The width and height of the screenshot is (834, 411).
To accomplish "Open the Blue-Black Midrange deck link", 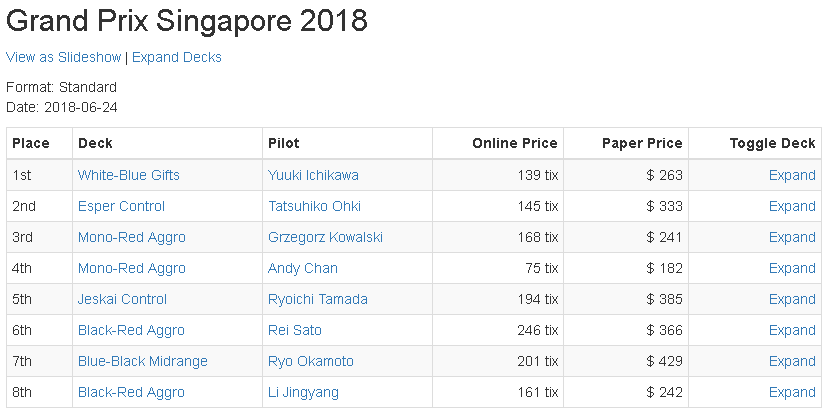I will tap(143, 361).
